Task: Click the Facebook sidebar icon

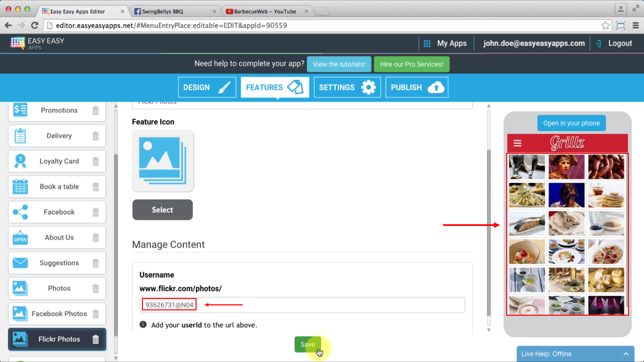Action: (19, 212)
